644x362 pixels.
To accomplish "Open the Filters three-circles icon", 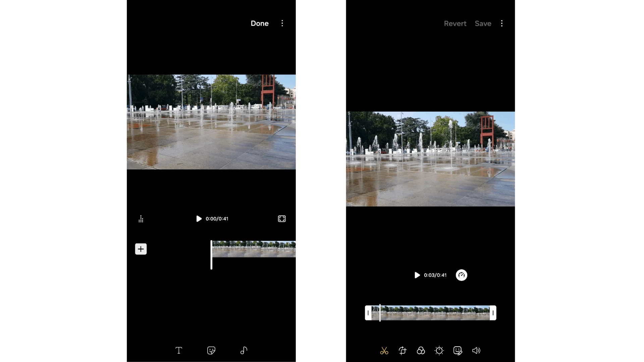I will click(x=421, y=351).
